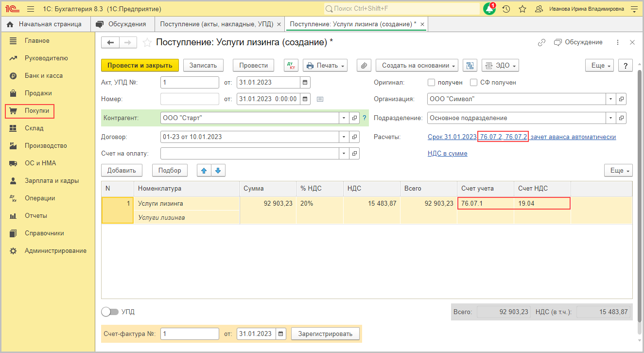Click the Провести button
This screenshot has height=353, width=644.
[x=253, y=65]
